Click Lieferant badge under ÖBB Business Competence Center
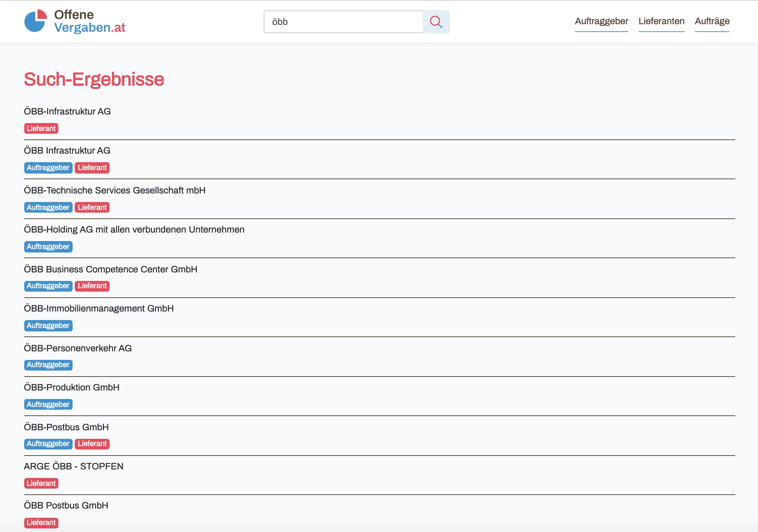 (92, 286)
